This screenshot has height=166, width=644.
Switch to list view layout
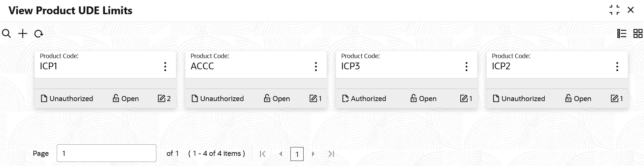tap(622, 33)
